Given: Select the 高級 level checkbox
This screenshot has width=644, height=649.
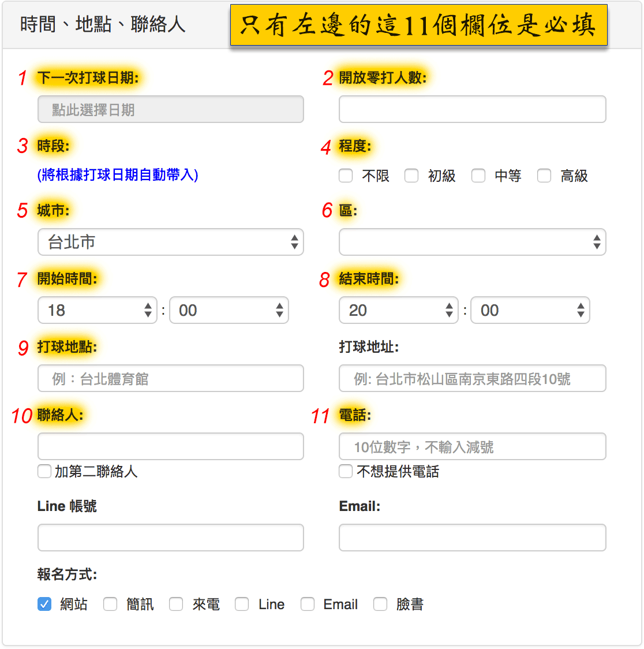Looking at the screenshot, I should [544, 176].
